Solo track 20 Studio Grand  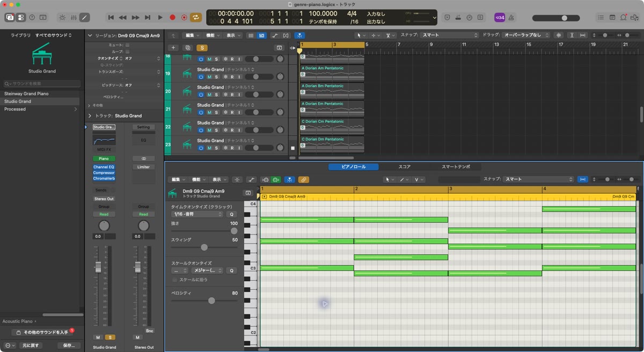tap(216, 94)
